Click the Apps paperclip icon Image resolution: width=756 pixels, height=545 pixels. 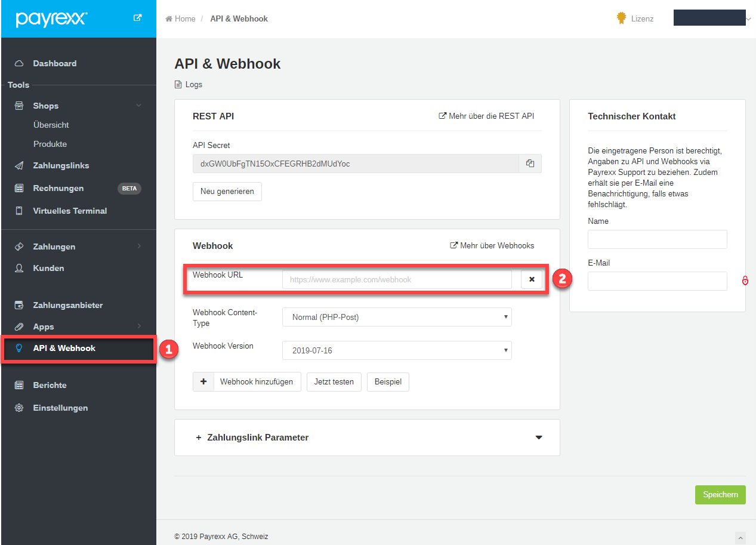pyautogui.click(x=19, y=327)
